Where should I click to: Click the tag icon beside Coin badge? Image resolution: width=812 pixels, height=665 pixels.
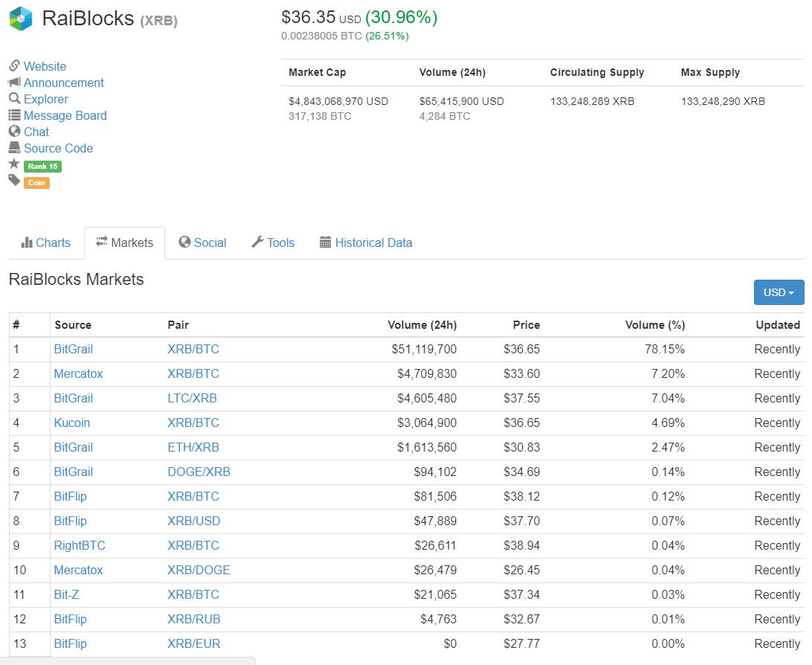[x=14, y=180]
